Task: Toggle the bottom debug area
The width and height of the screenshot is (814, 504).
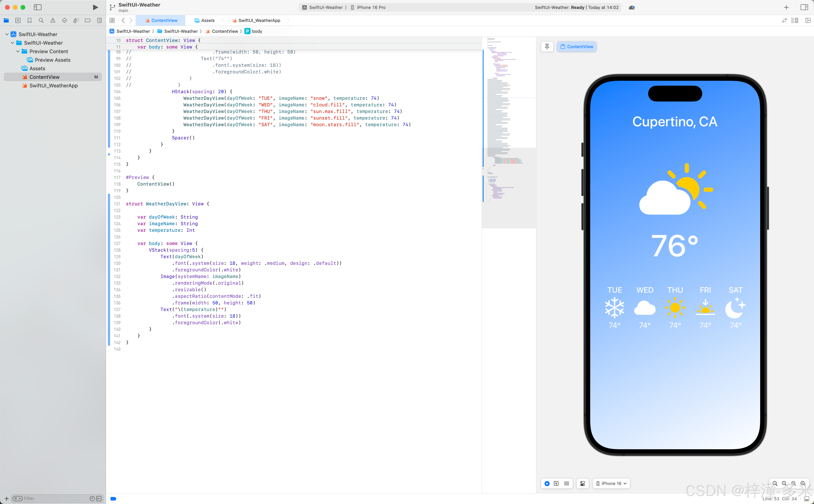Action: point(806,499)
